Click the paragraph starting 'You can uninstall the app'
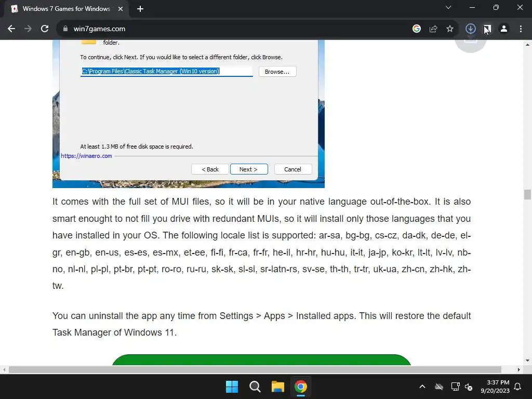This screenshot has width=532, height=399. coord(261,324)
